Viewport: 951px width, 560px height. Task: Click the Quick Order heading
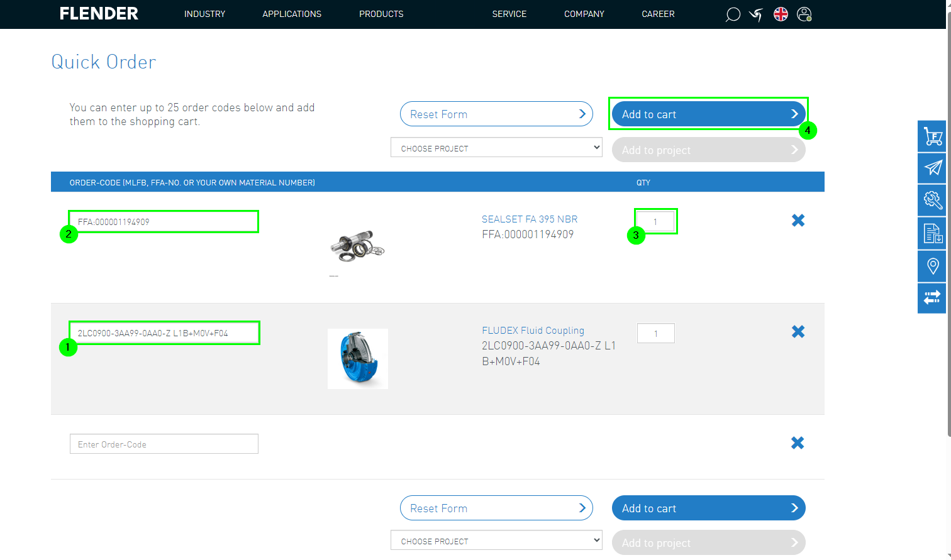(x=104, y=62)
